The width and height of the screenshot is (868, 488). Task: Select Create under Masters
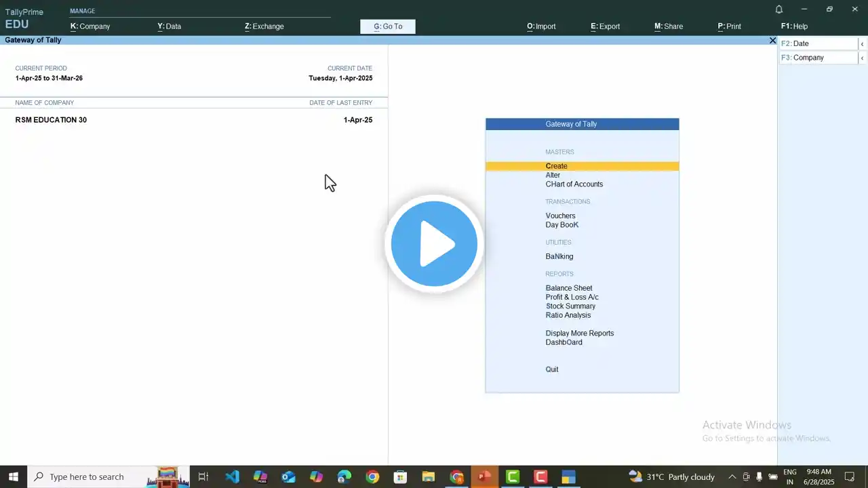tap(556, 166)
